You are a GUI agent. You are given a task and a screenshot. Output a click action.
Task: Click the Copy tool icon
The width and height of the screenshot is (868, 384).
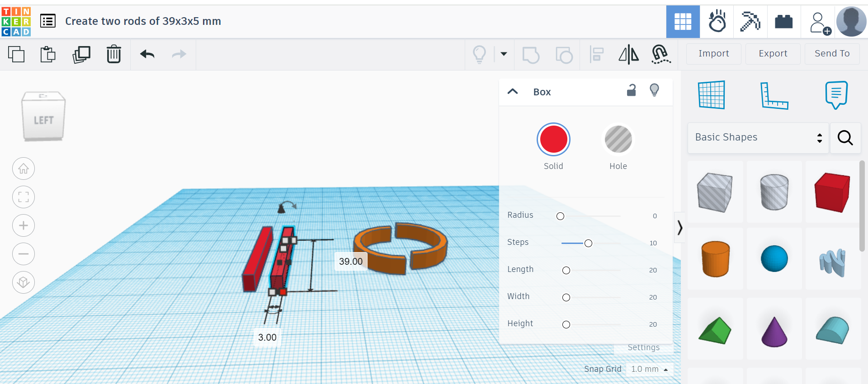pyautogui.click(x=16, y=54)
